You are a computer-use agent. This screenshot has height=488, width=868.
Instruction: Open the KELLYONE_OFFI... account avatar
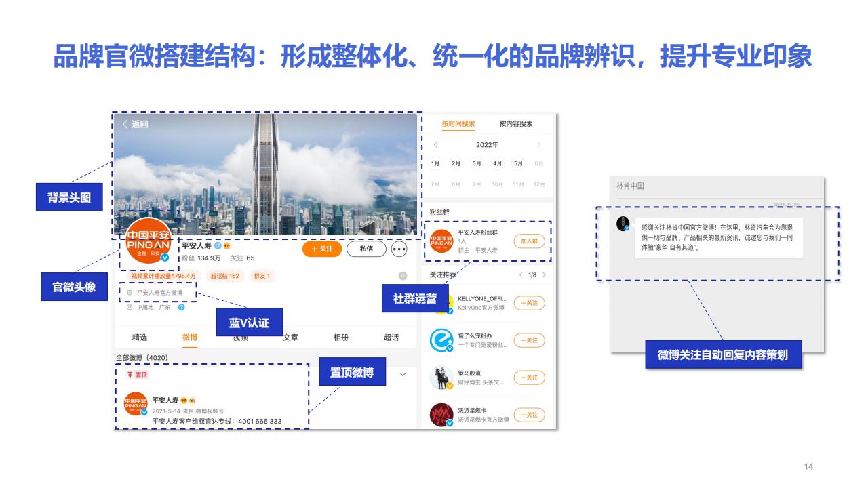coord(441,303)
